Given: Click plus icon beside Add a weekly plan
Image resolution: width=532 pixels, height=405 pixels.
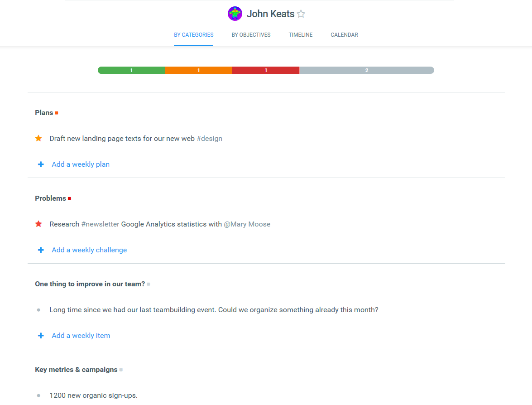Looking at the screenshot, I should [x=41, y=164].
